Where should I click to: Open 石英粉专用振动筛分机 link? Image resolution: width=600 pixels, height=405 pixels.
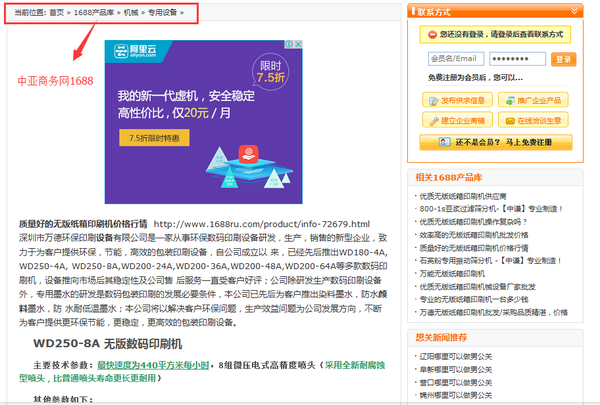(x=490, y=261)
